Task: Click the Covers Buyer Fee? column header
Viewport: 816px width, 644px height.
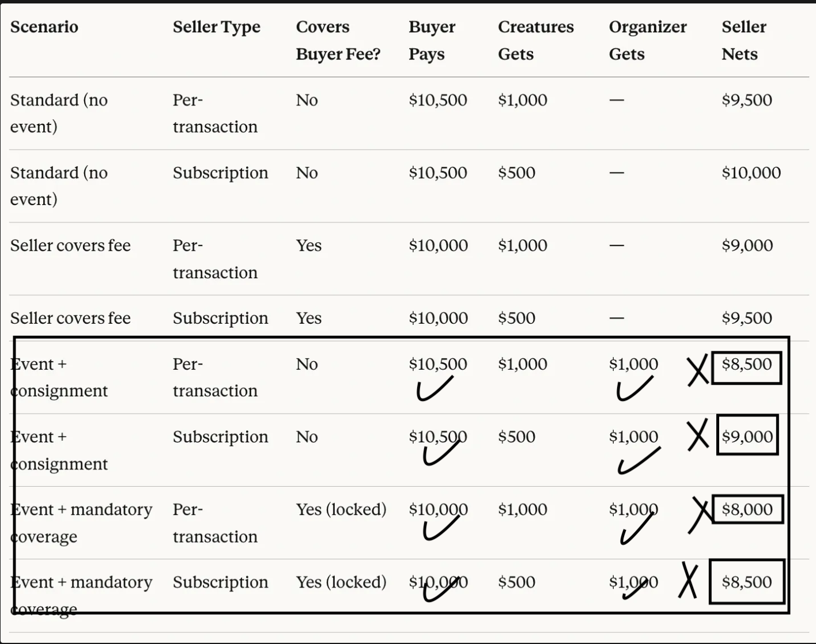Action: (338, 40)
